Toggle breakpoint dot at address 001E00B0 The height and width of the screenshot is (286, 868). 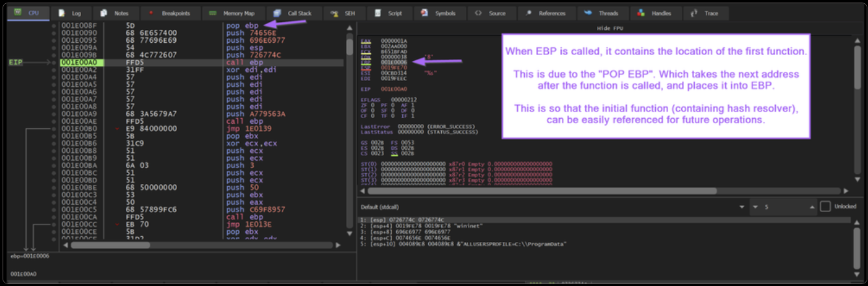coord(53,128)
